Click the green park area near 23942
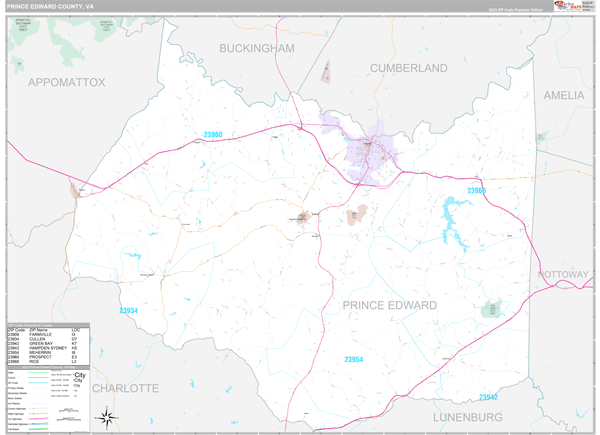 [x=491, y=309]
